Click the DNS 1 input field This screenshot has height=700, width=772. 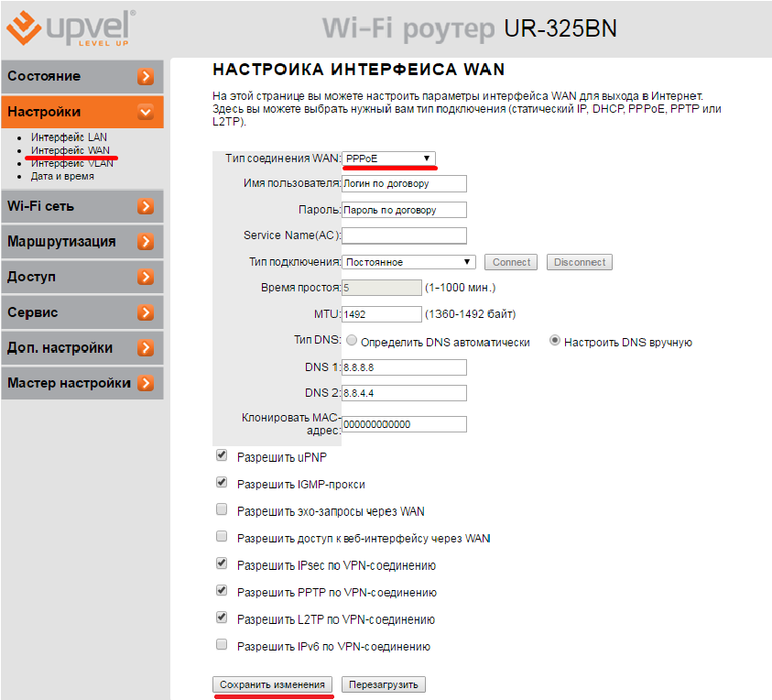pyautogui.click(x=404, y=367)
